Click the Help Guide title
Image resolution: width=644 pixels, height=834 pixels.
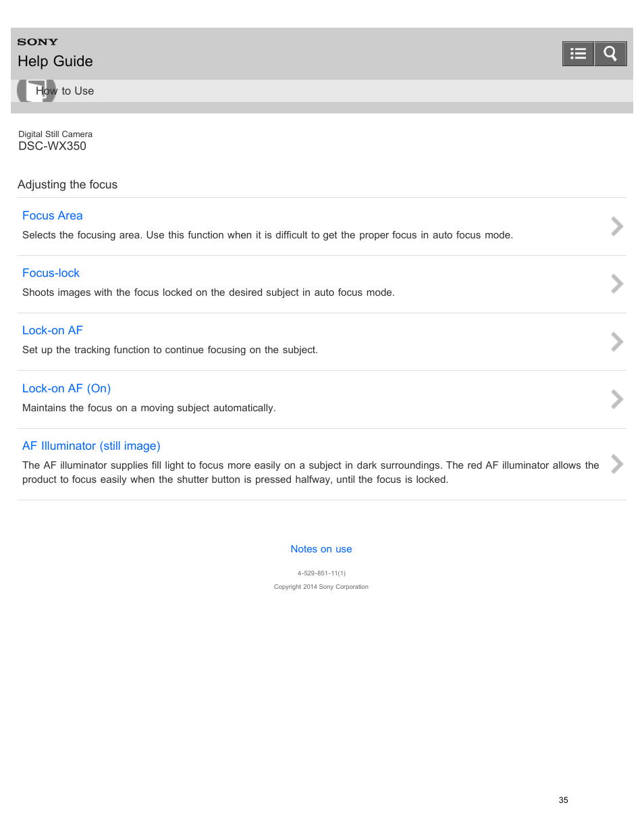click(55, 61)
